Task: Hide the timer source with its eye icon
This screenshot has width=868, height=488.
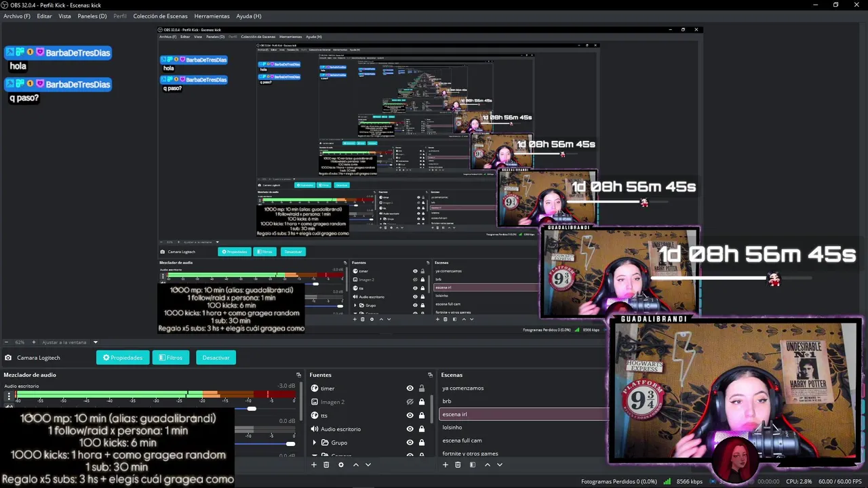Action: pyautogui.click(x=410, y=388)
